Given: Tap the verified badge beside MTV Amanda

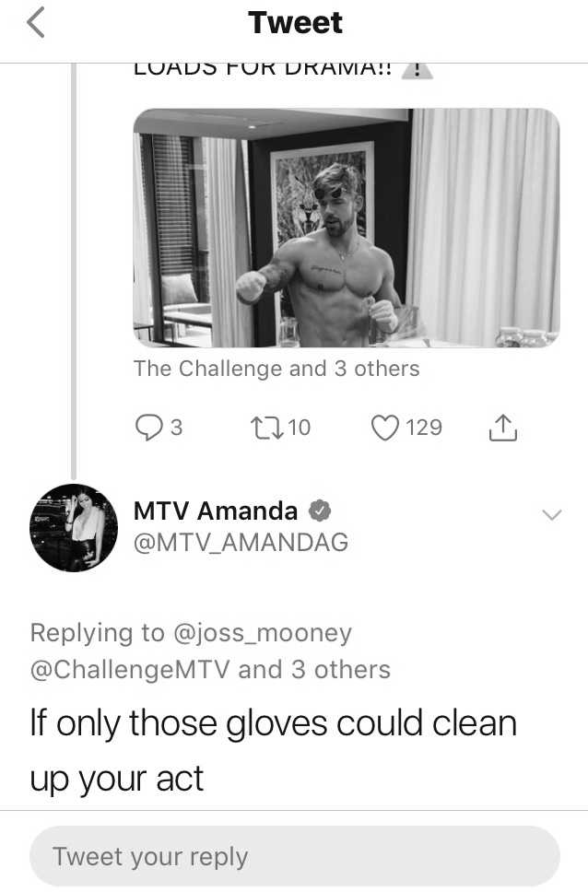Looking at the screenshot, I should tap(320, 511).
